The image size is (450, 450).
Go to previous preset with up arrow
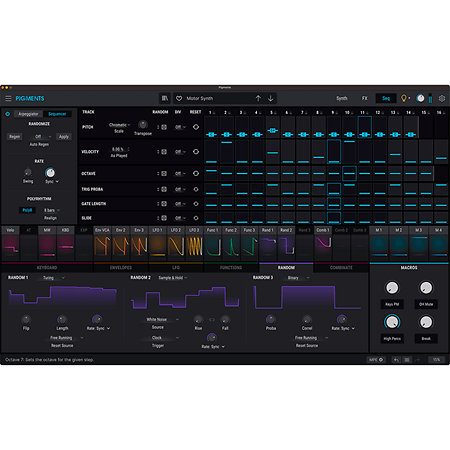(x=258, y=98)
